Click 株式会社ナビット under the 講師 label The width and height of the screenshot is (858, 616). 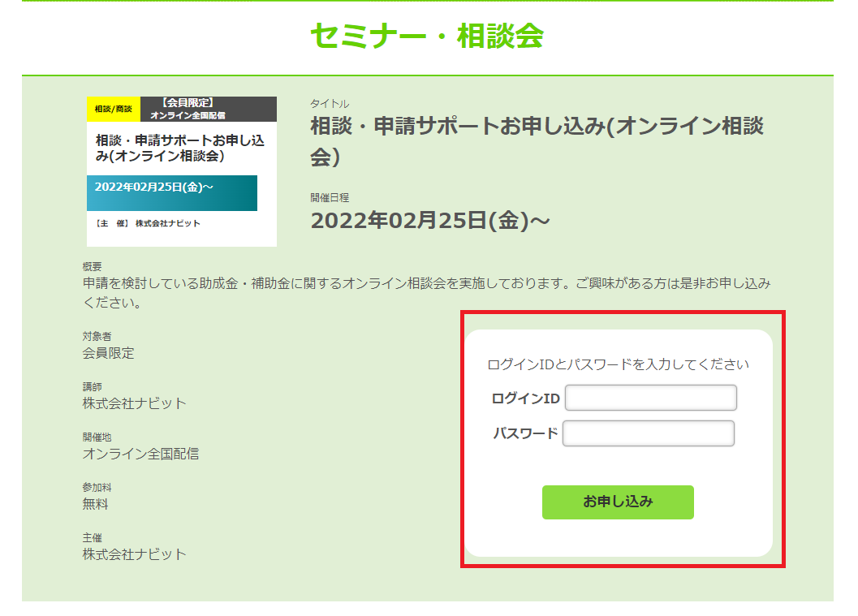point(134,403)
